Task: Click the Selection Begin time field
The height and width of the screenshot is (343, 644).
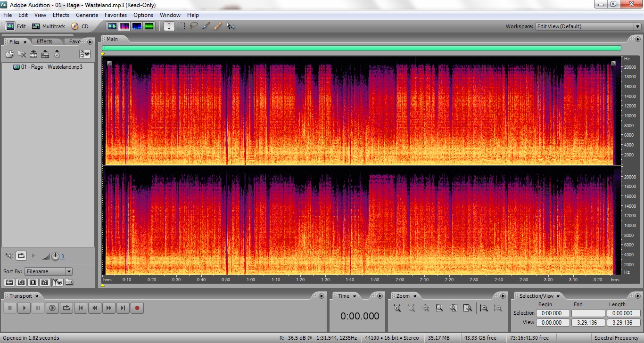Action: click(x=552, y=313)
